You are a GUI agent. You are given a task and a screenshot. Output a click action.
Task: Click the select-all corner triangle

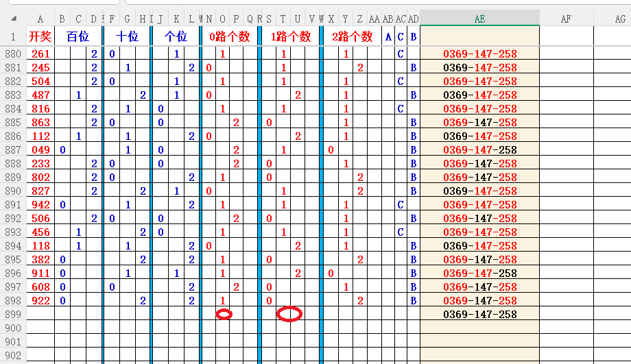click(x=14, y=19)
